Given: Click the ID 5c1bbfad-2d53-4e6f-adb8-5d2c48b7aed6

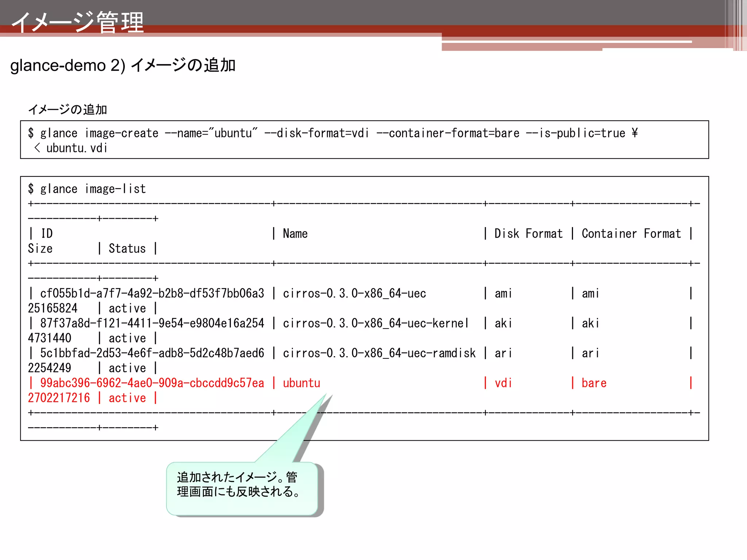Looking at the screenshot, I should pos(152,353).
